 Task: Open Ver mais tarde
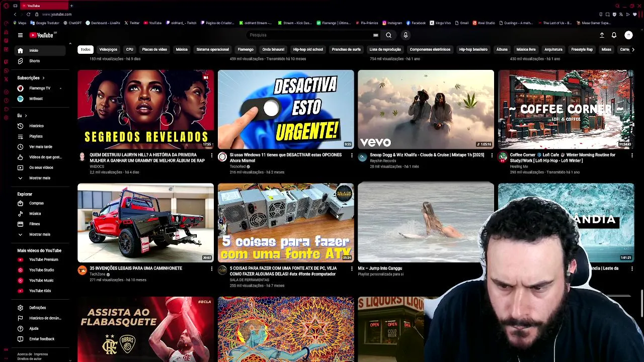(40, 147)
